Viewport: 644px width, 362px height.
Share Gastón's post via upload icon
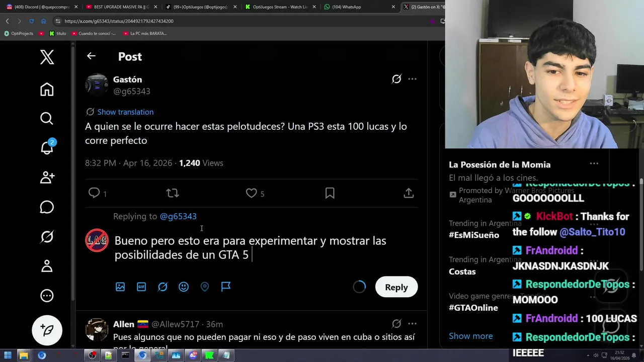tap(409, 193)
